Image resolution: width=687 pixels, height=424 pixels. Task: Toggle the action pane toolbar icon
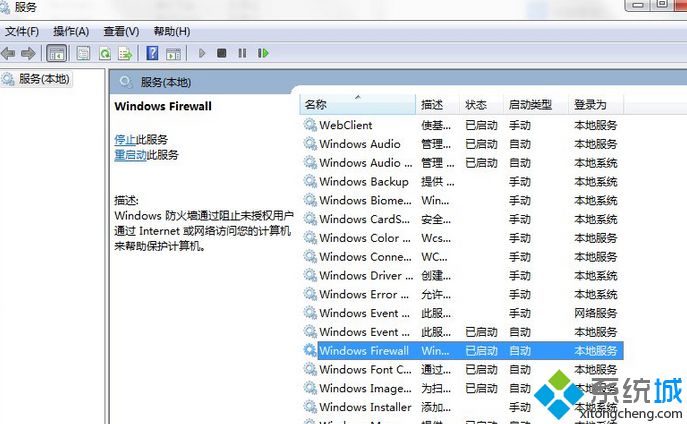pos(174,54)
